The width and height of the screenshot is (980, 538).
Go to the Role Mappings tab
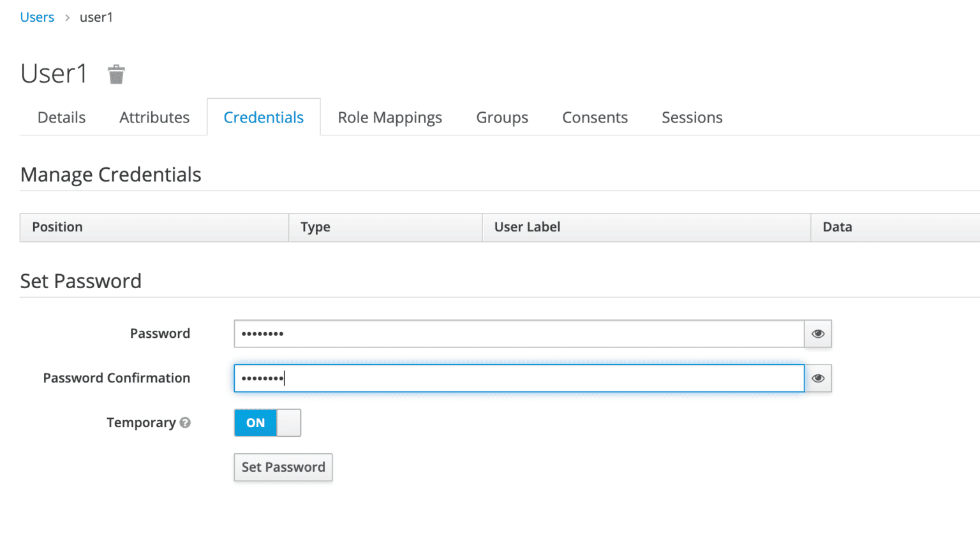pyautogui.click(x=390, y=117)
